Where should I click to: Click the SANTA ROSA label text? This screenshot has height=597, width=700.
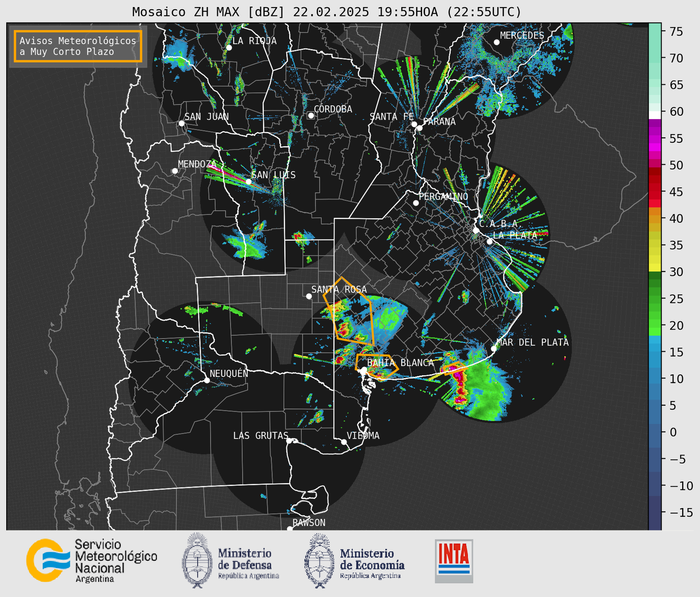[x=339, y=289]
